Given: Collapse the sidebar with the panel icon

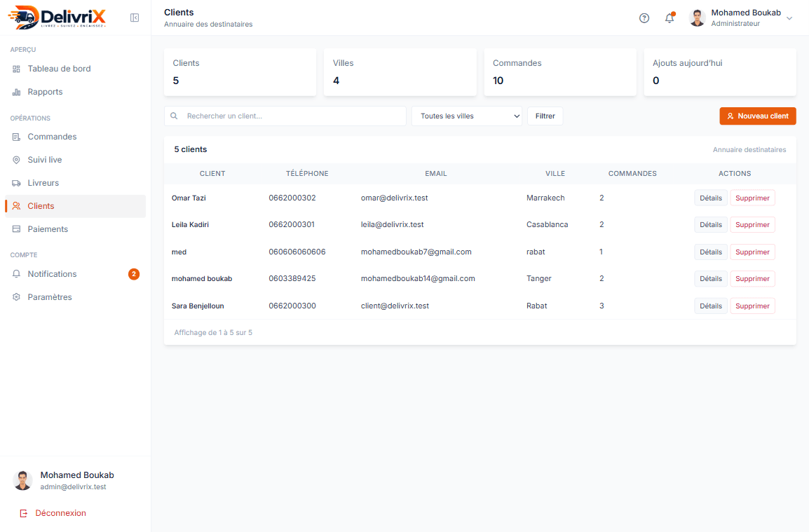Looking at the screenshot, I should point(135,18).
